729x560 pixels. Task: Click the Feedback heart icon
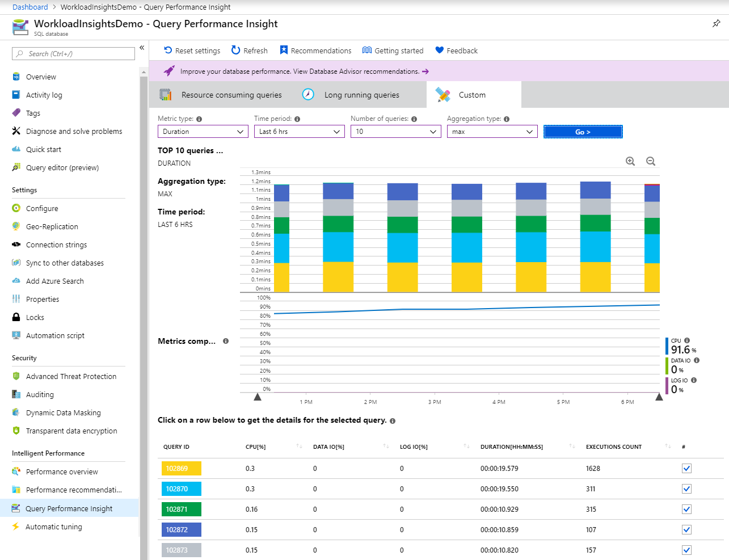pos(439,50)
